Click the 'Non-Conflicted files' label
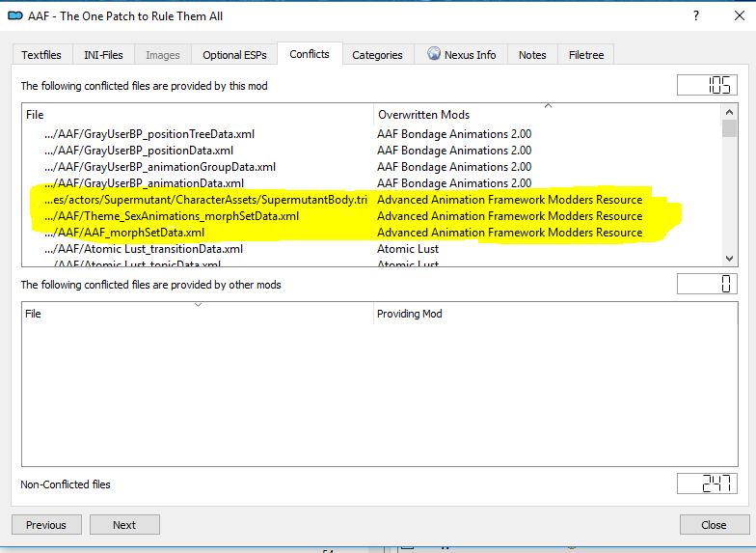 coord(66,484)
